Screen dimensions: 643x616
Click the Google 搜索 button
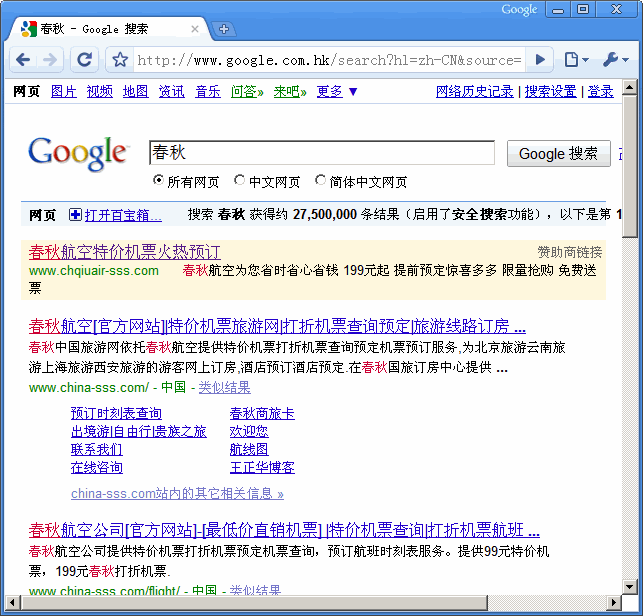(x=559, y=153)
